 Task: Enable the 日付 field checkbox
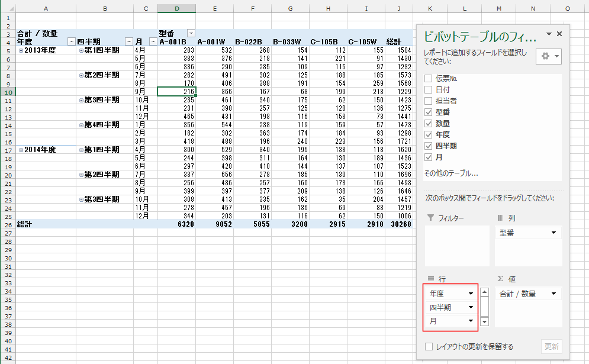pyautogui.click(x=429, y=89)
